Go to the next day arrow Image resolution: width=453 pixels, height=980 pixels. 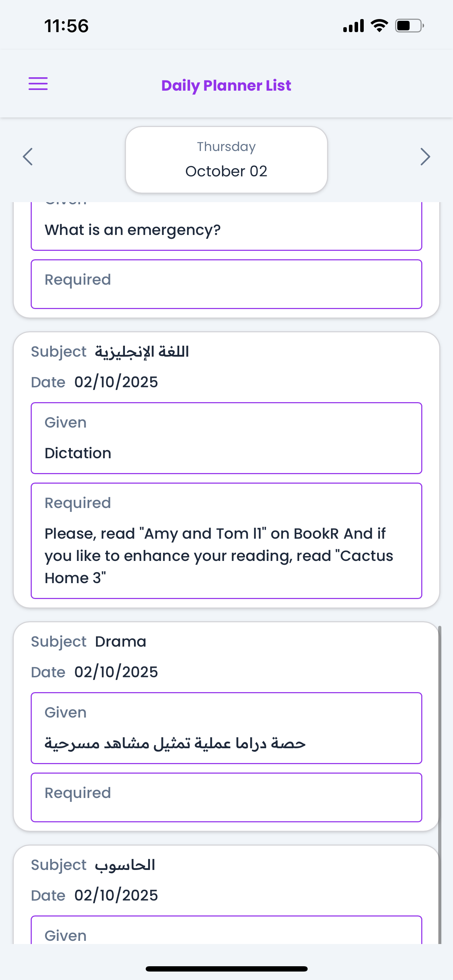click(425, 156)
